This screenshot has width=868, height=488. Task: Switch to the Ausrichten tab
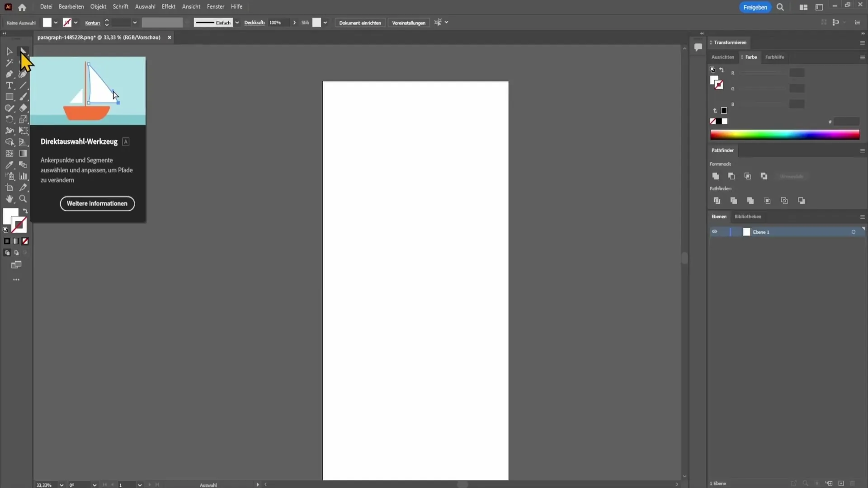[722, 57]
